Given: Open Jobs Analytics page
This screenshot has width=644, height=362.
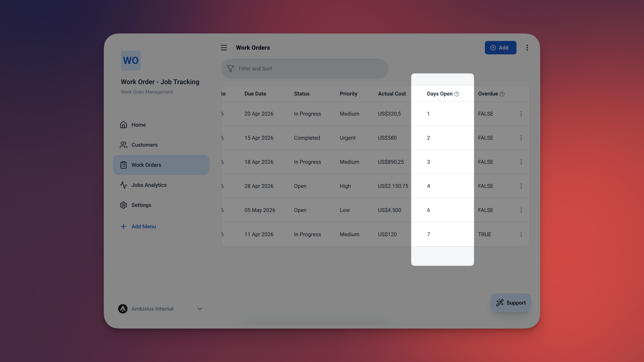Looking at the screenshot, I should tap(149, 185).
